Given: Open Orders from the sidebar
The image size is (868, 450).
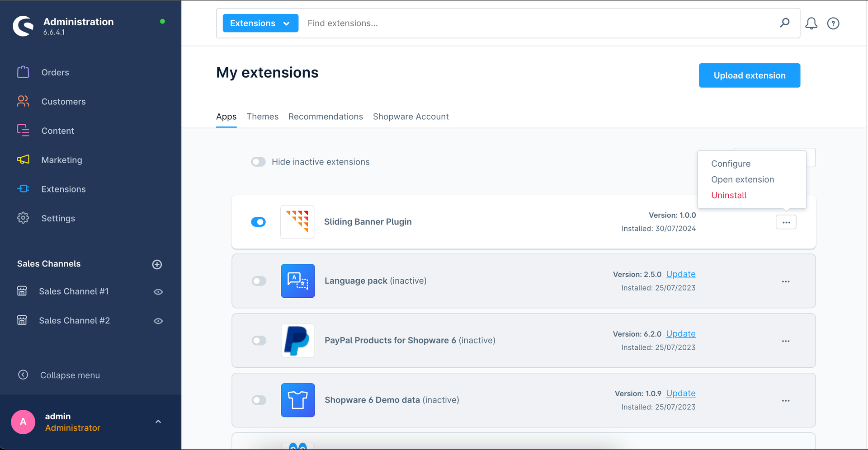Looking at the screenshot, I should coord(55,72).
